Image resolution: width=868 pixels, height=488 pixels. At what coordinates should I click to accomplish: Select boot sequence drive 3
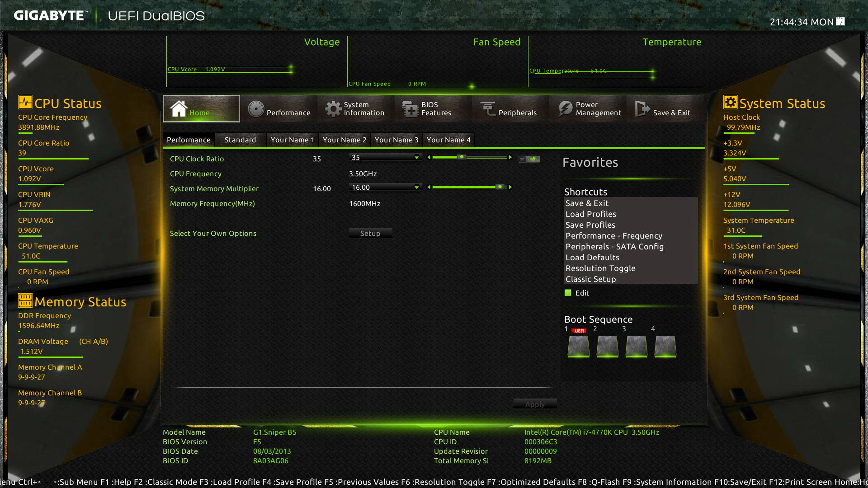636,346
